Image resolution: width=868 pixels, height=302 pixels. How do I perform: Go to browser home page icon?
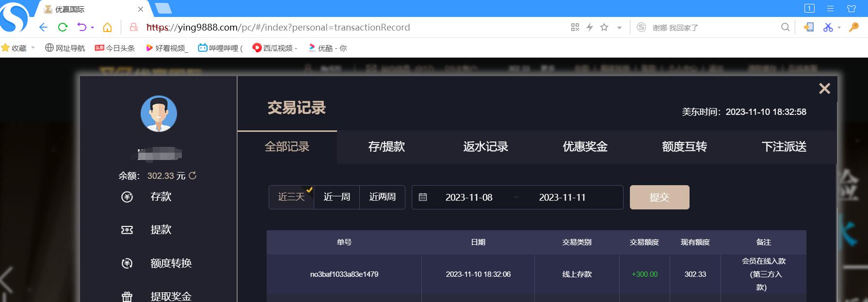108,27
